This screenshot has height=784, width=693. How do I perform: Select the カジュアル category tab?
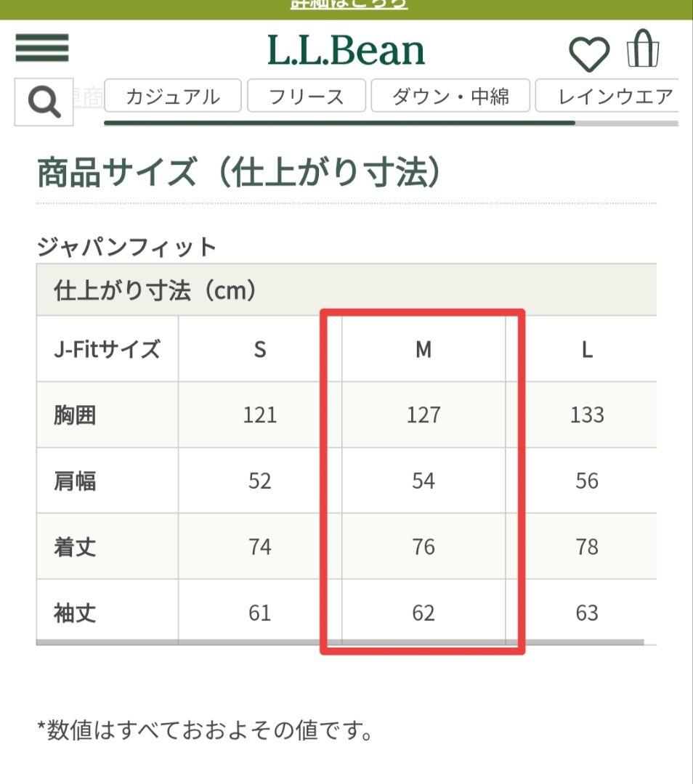(x=174, y=95)
